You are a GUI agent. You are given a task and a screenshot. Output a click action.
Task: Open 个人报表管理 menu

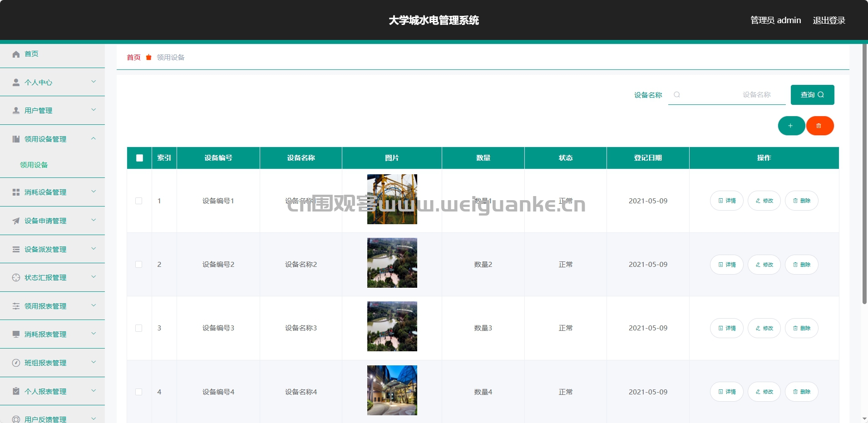click(52, 391)
